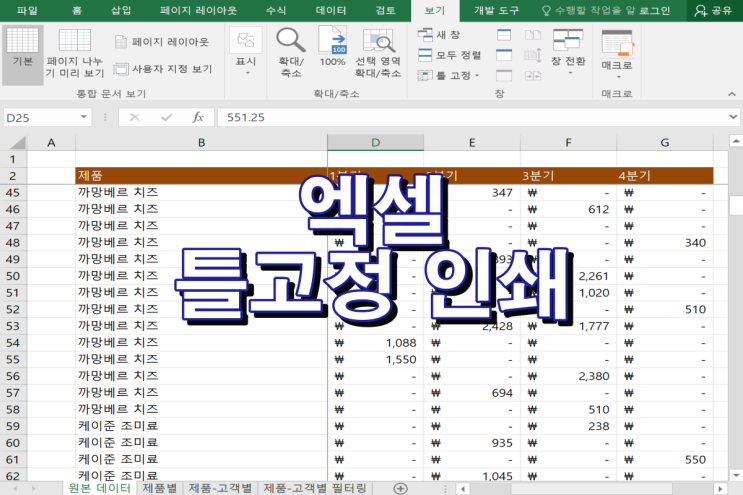Select the 4분기 header cell
This screenshot has width=743, height=495.
coord(665,176)
